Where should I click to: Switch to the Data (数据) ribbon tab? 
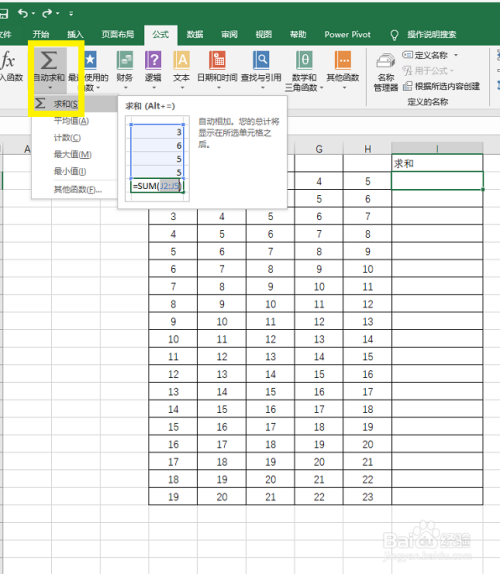195,35
